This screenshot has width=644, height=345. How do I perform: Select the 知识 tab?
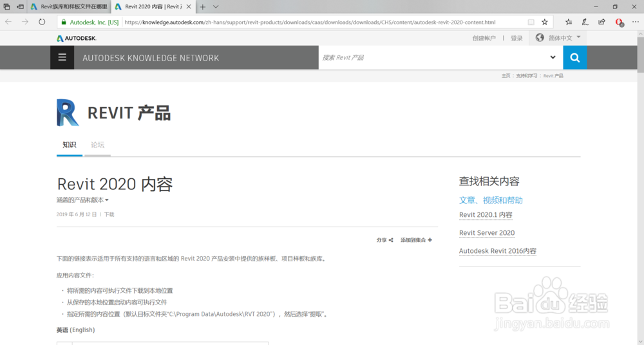coord(70,145)
